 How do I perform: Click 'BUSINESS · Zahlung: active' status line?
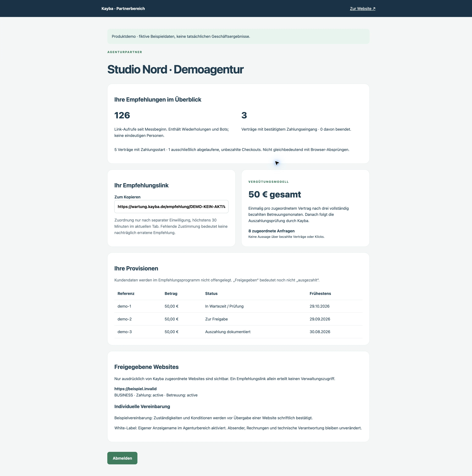click(x=156, y=395)
